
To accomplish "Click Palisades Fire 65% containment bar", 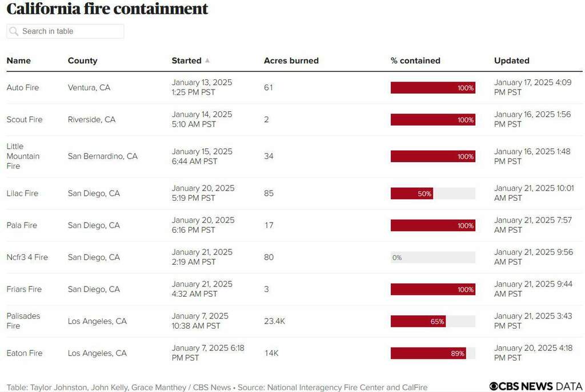I will 432,321.
